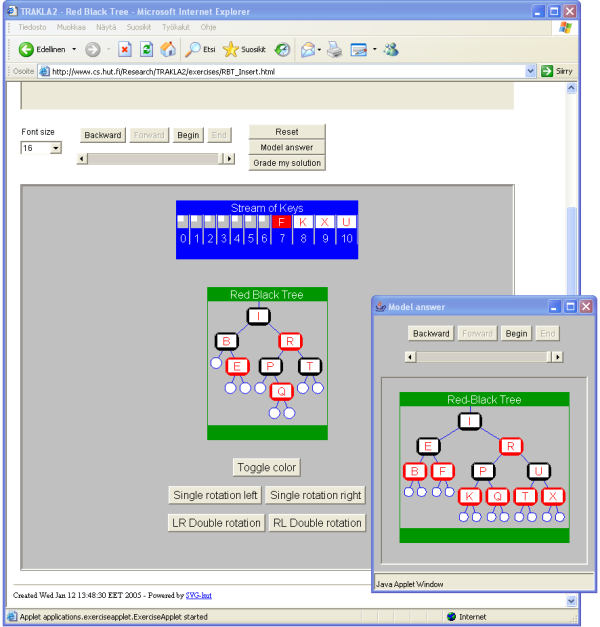The width and height of the screenshot is (600, 627).
Task: Click the Internet zone globe icon
Action: click(451, 617)
